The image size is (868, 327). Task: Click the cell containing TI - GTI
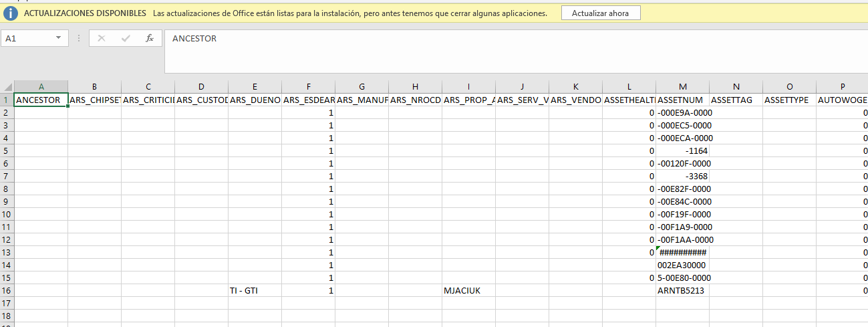(255, 291)
